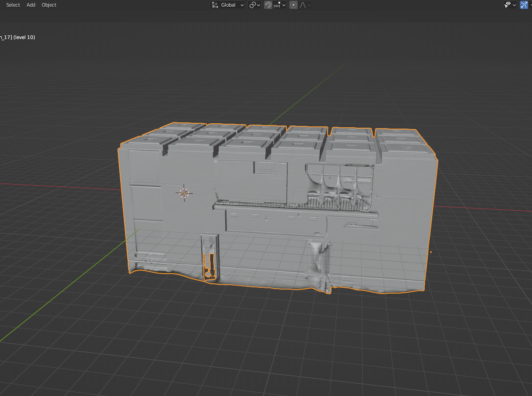Click the small orange origin dot right of model
The width and height of the screenshot is (532, 396).
pyautogui.click(x=431, y=252)
